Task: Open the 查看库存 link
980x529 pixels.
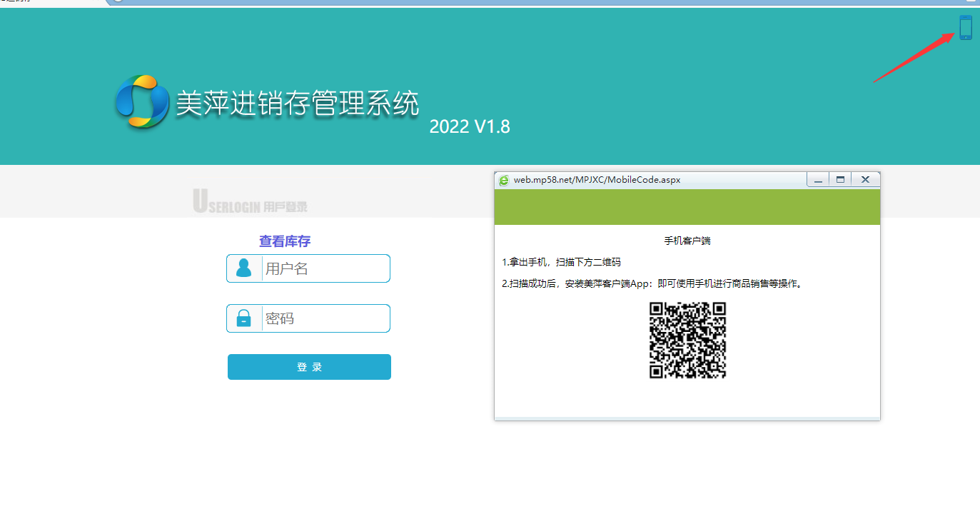Action: pyautogui.click(x=285, y=241)
